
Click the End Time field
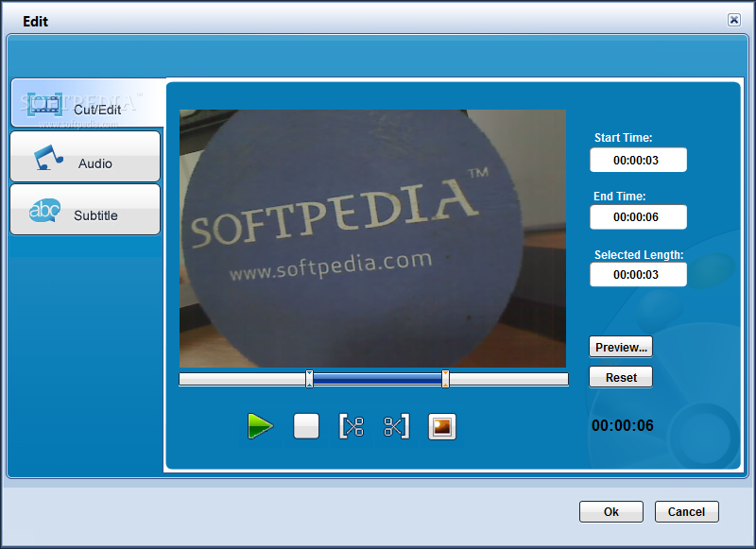click(x=638, y=217)
